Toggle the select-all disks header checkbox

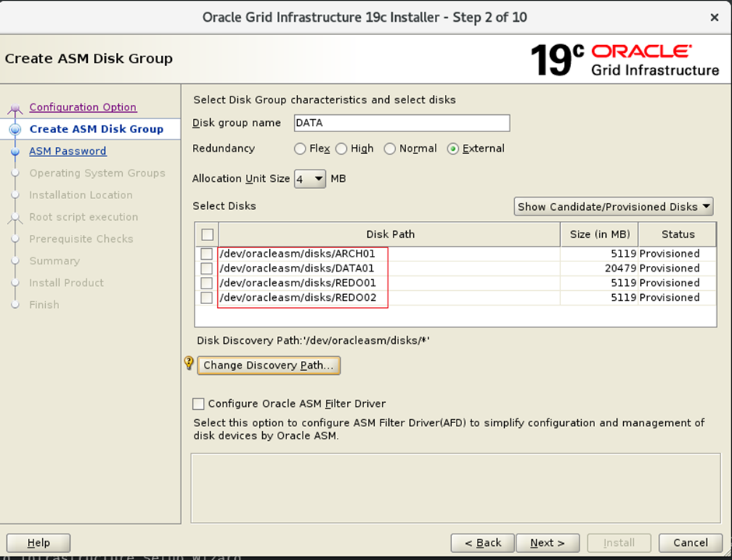click(207, 234)
